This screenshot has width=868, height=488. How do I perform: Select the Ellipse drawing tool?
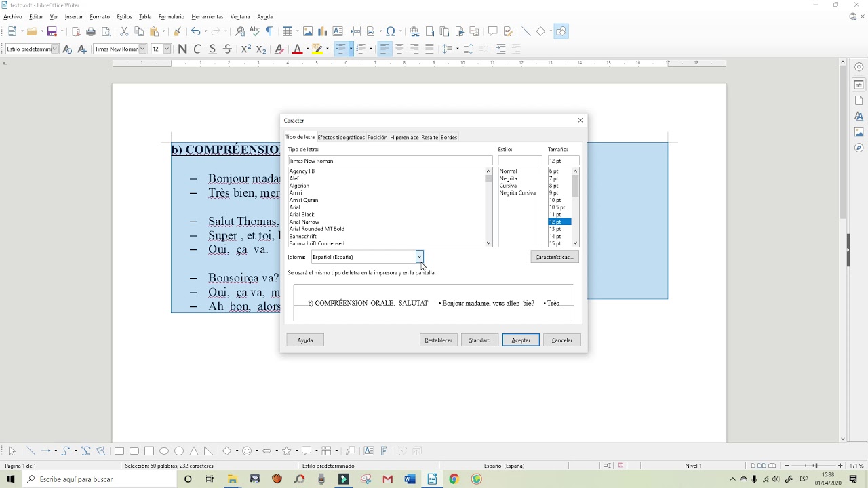pyautogui.click(x=164, y=451)
